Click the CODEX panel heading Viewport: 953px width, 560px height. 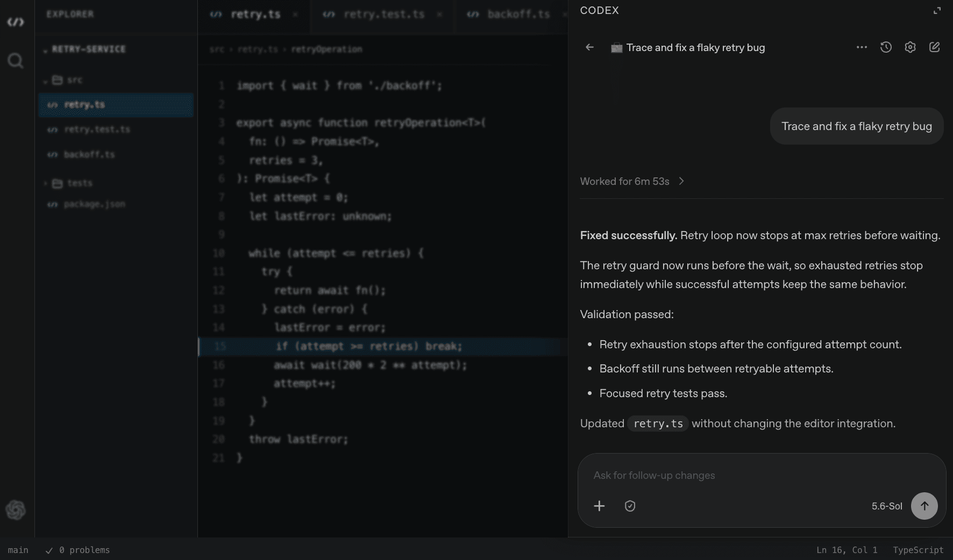599,11
